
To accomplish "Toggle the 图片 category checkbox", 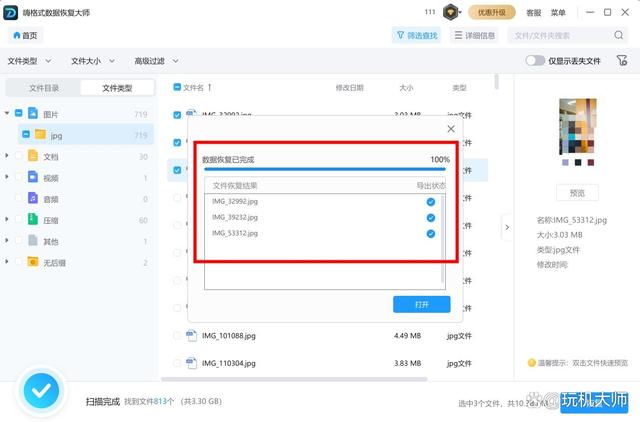I will pos(19,113).
